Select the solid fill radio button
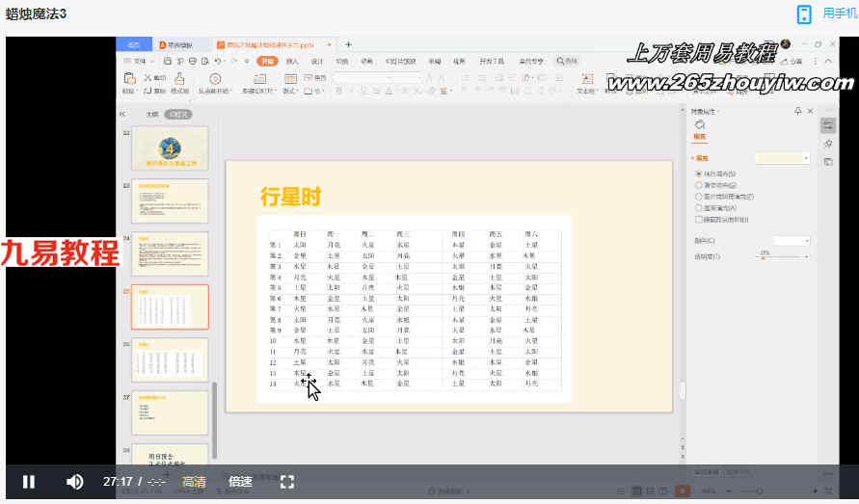This screenshot has width=859, height=504. 699,173
